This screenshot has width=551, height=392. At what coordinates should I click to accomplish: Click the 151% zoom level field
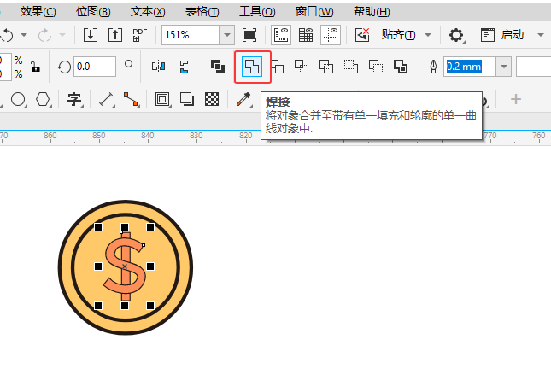(x=191, y=35)
